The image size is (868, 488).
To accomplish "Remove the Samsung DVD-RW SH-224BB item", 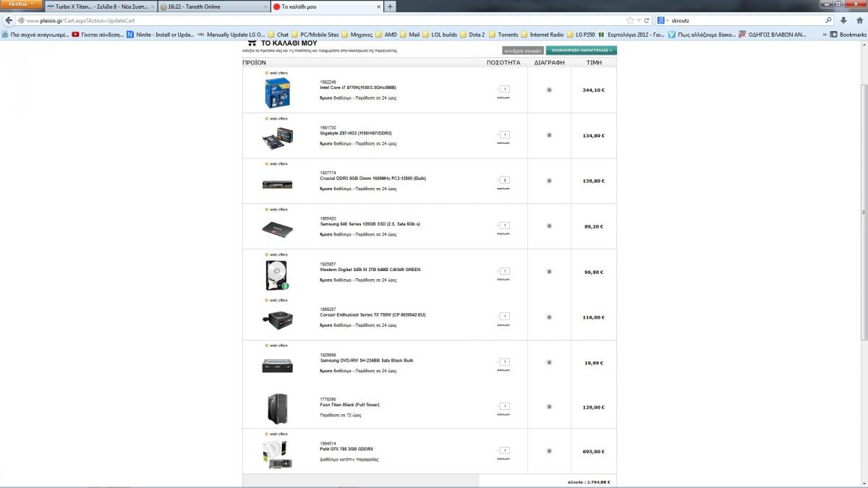I will pos(549,362).
